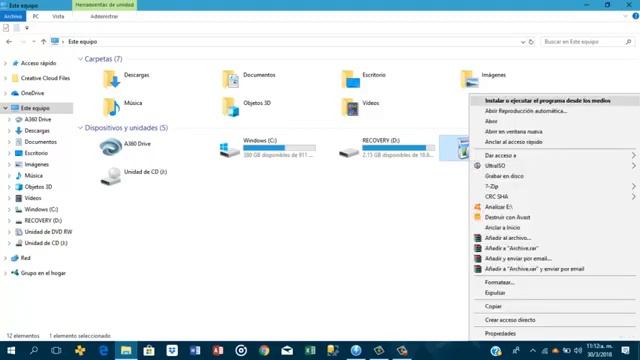Select the Windows (C:) drive icon
The width and height of the screenshot is (640, 360).
pos(230,149)
